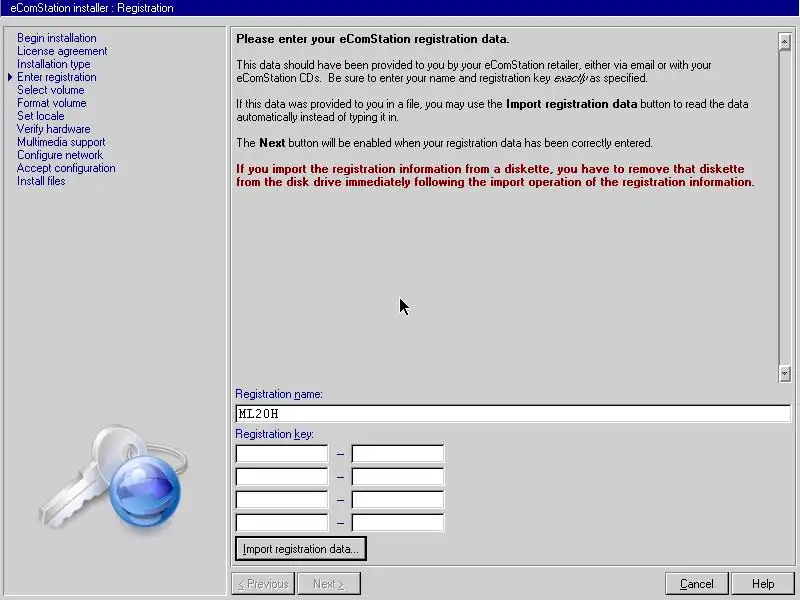Select License agreement step

(62, 51)
